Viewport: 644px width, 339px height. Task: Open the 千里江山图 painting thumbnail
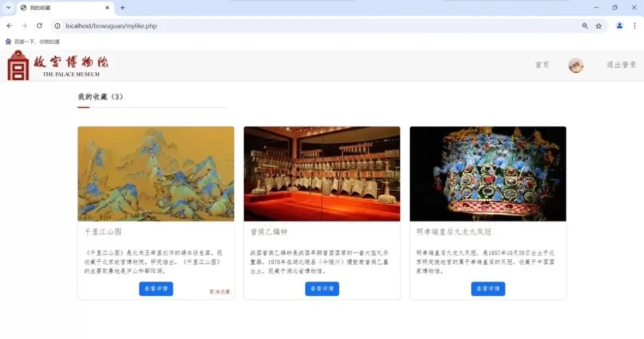[156, 174]
